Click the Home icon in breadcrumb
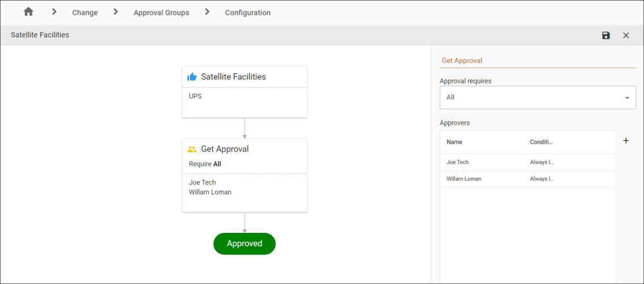644x284 pixels. (x=28, y=12)
